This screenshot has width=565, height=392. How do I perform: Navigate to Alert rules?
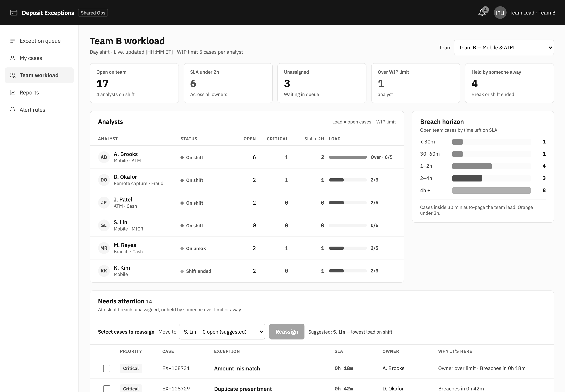click(39, 110)
